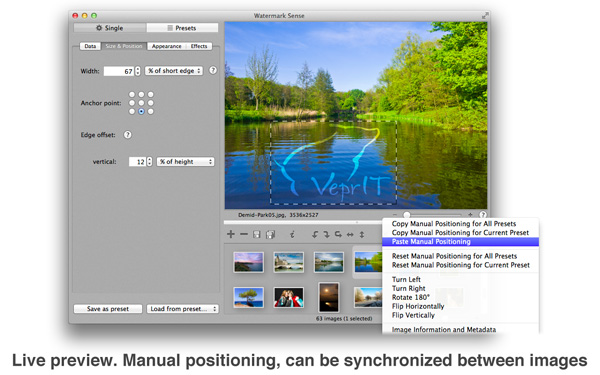Click the flip horizontally arrows icon

point(350,234)
